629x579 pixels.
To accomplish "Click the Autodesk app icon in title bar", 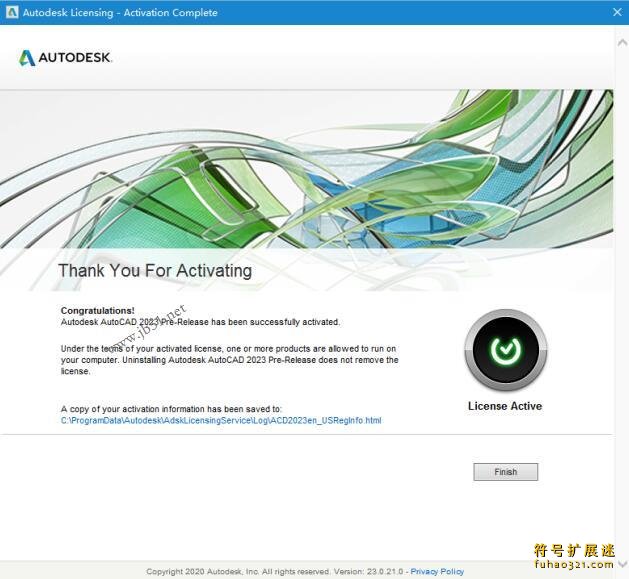I will [12, 12].
